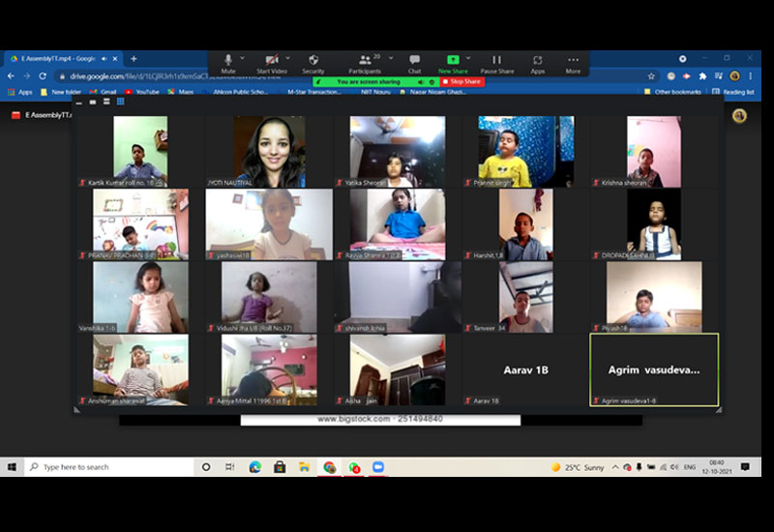Open Task View in taskbar
774x532 pixels.
tap(230, 467)
